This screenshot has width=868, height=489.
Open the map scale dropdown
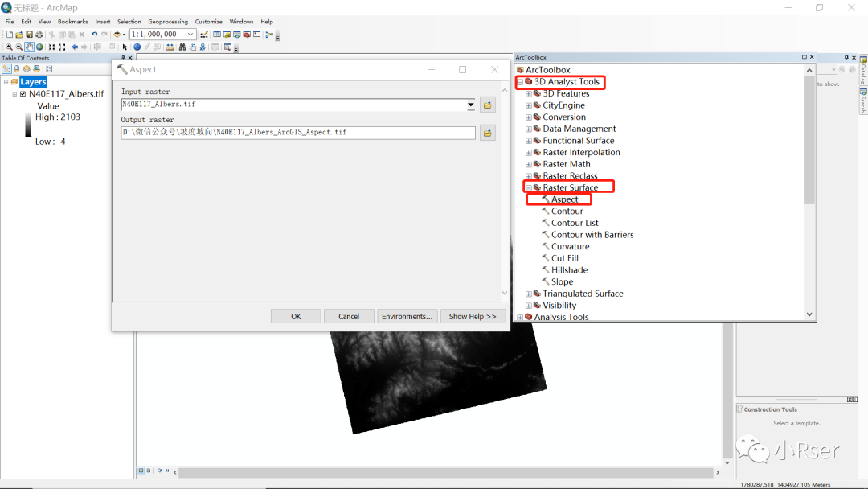tap(190, 35)
